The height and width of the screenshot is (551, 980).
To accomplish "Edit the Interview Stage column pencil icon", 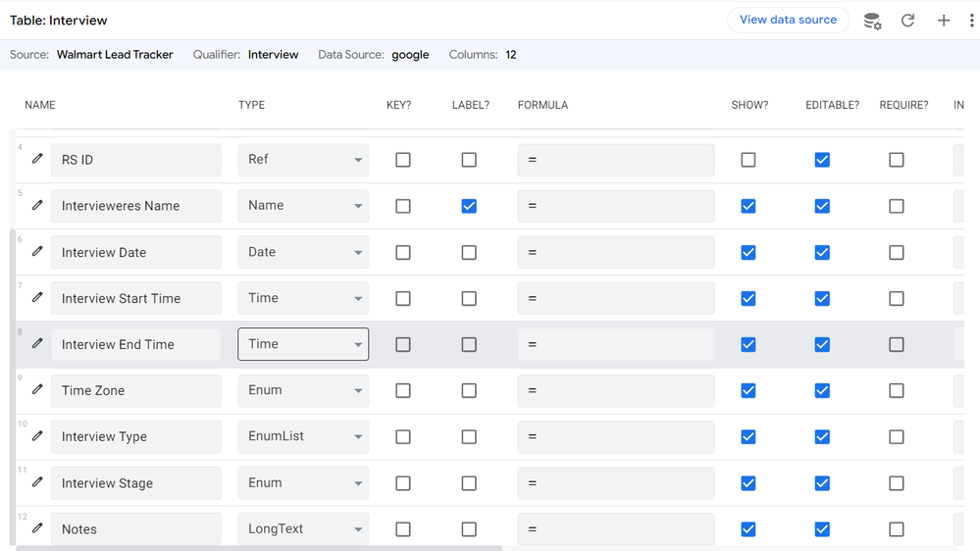I will pyautogui.click(x=37, y=482).
